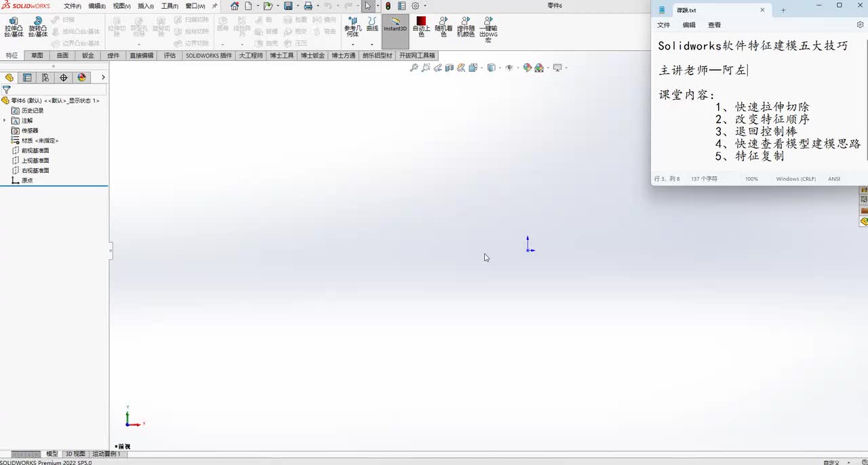
Task: Open the dropdown arrow next to Save icon
Action: pyautogui.click(x=297, y=6)
